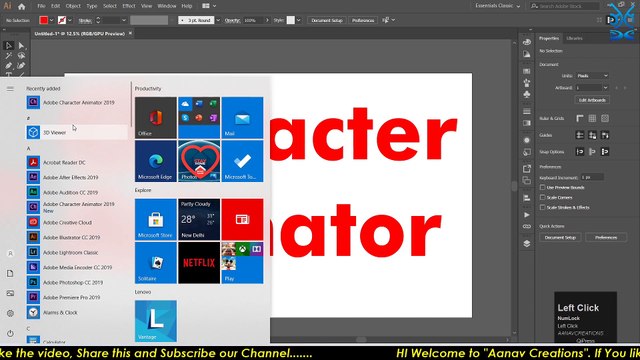Toggle the first Snap Options icon
This screenshot has width=640, height=360.
point(580,152)
